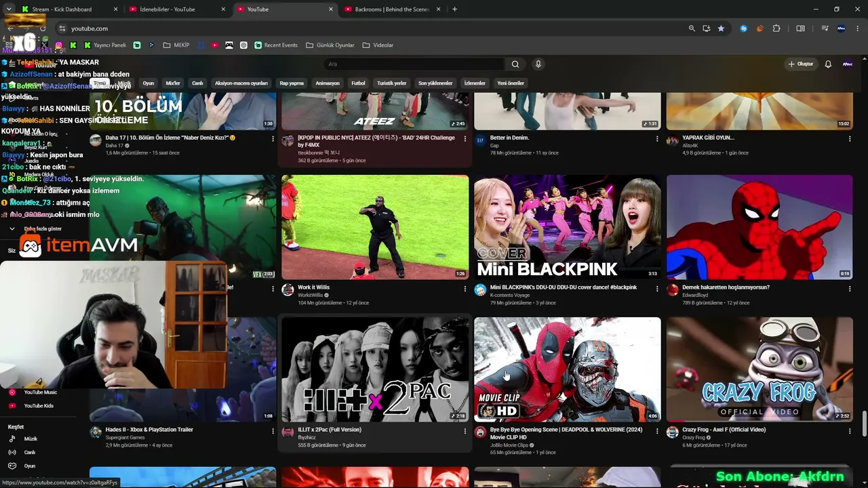This screenshot has height=488, width=868.
Task: Open 'Crazy Frog - Axel F (Official Video)' title
Action: [724, 430]
